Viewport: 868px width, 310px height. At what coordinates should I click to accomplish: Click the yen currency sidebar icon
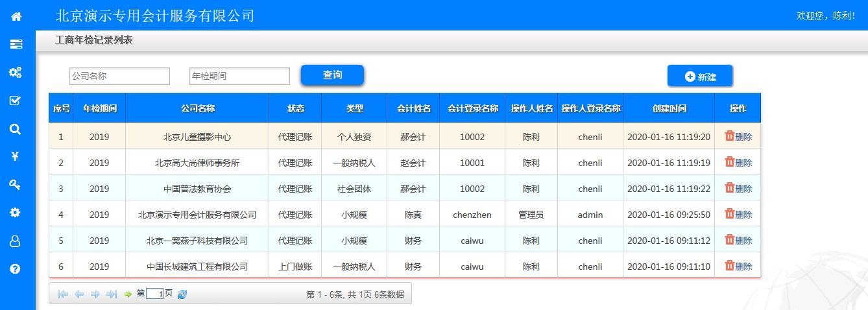(x=16, y=156)
